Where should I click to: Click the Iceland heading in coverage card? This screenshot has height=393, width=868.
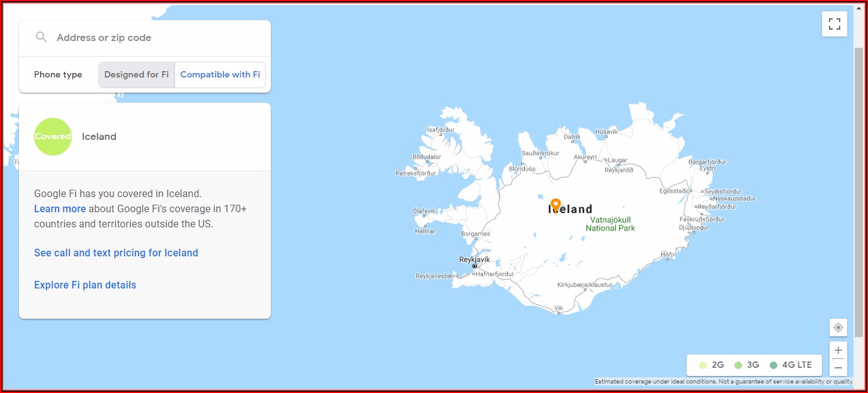(x=99, y=137)
